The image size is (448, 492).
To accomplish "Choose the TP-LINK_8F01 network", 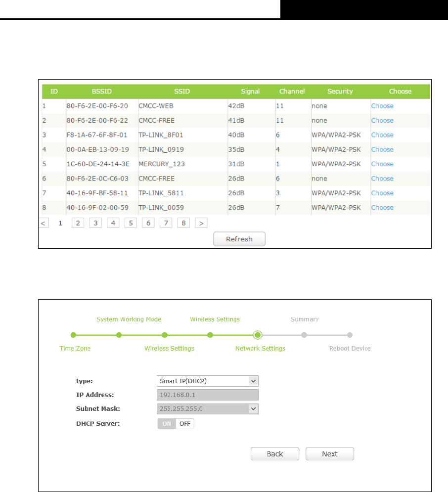I will 382,135.
